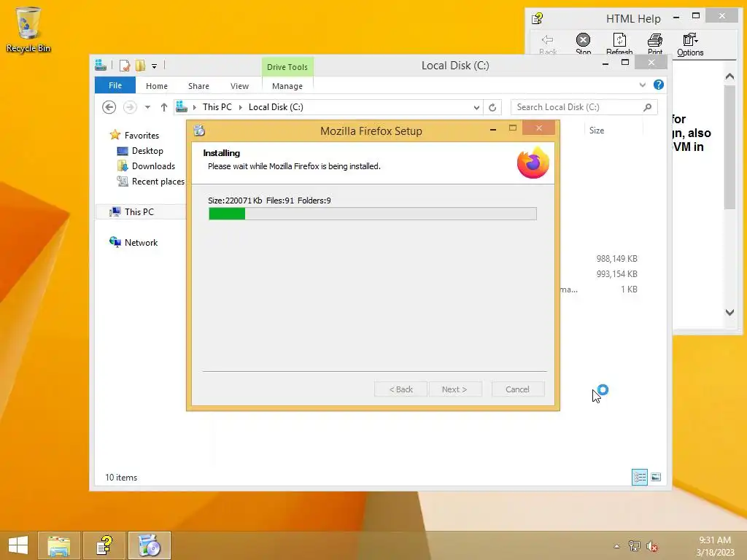Screen dimensions: 747x560
Task: Select Downloads in navigation pane
Action: 153,166
